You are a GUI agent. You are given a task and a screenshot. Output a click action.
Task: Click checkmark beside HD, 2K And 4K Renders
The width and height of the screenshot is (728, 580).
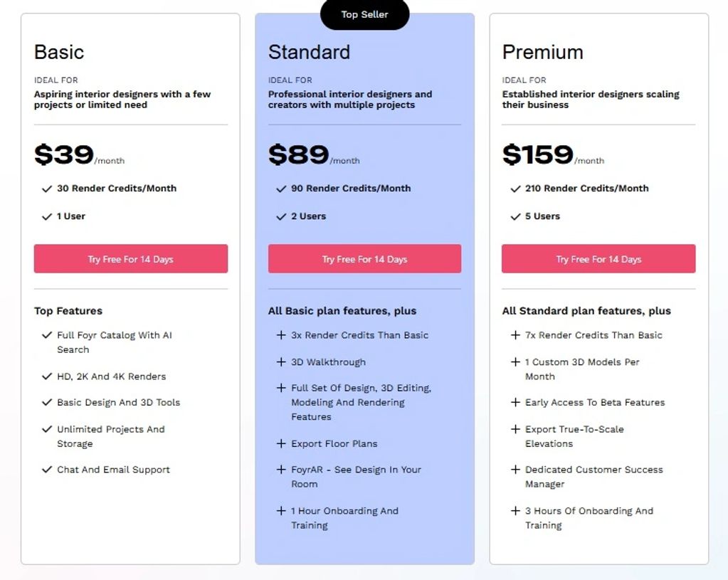click(x=47, y=376)
